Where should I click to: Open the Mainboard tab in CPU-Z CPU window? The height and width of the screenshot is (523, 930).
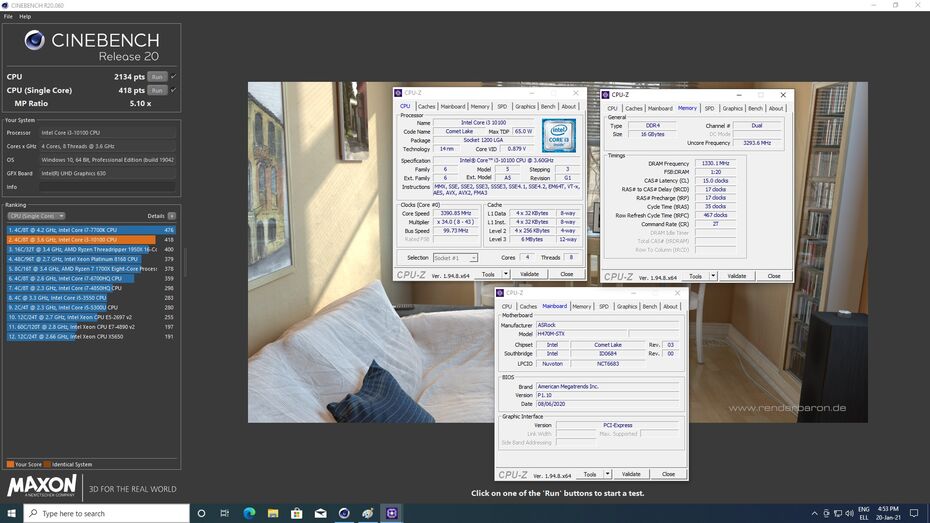coord(453,107)
